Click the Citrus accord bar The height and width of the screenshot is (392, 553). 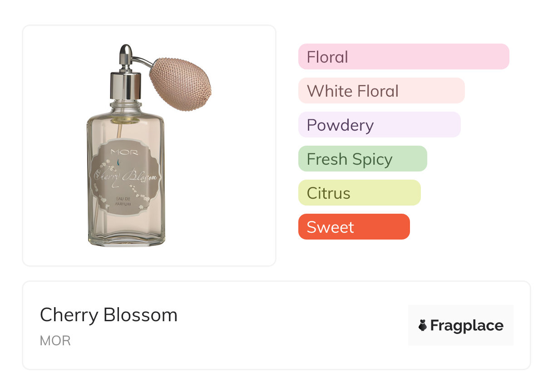[359, 193]
